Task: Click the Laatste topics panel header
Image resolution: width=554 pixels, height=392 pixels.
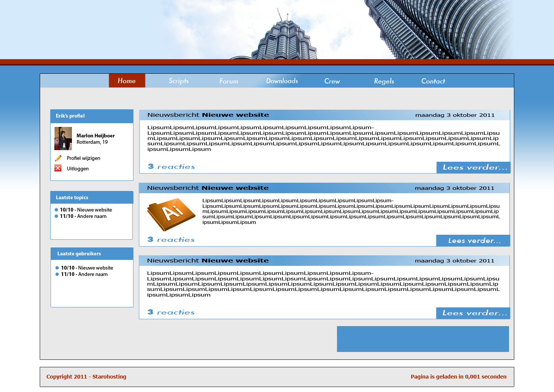Action: click(92, 197)
